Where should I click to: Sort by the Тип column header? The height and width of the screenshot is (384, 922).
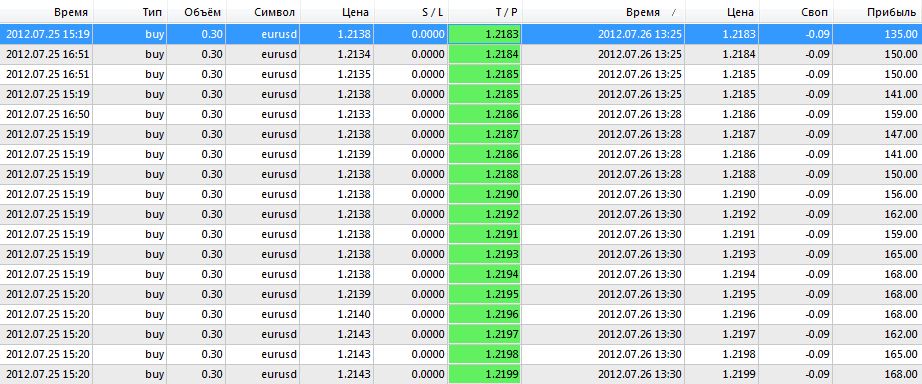tap(130, 12)
